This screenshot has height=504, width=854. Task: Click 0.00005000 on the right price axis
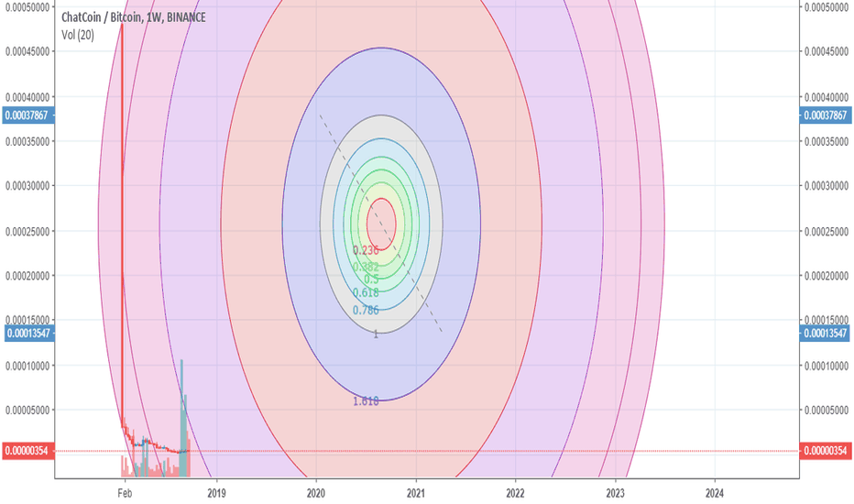pyautogui.click(x=827, y=410)
